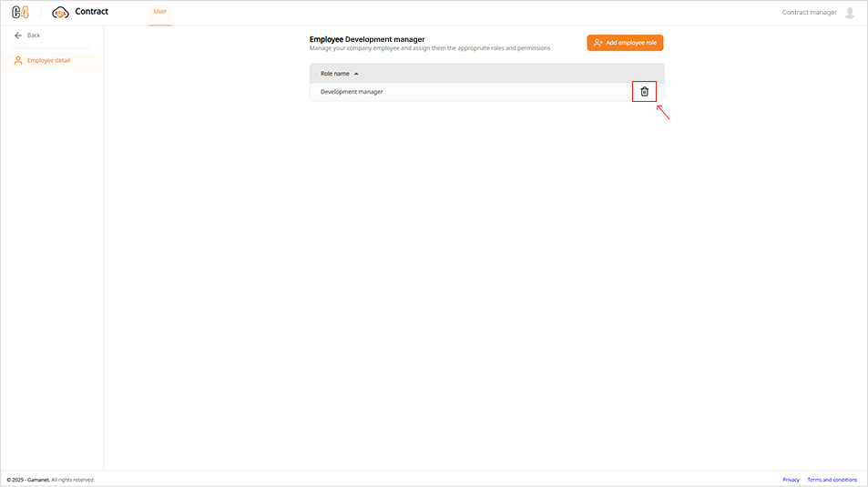
Task: Click the Add employee role button
Action: pyautogui.click(x=625, y=43)
